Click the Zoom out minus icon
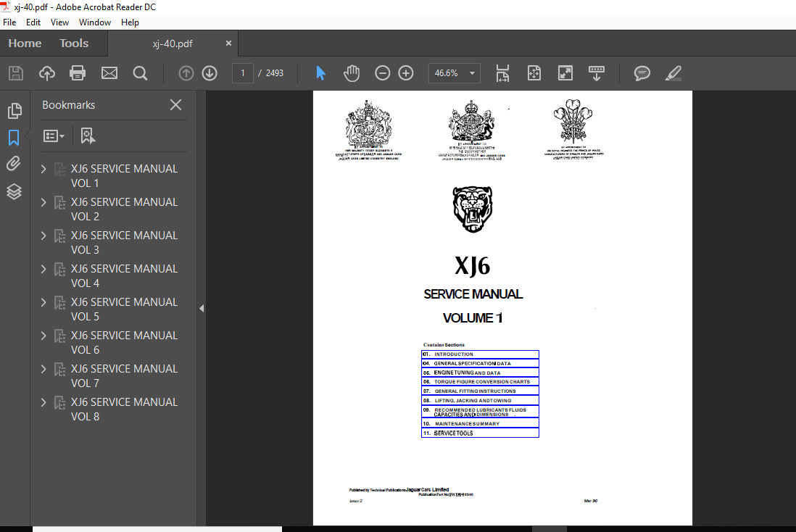The width and height of the screenshot is (796, 532). pyautogui.click(x=382, y=73)
